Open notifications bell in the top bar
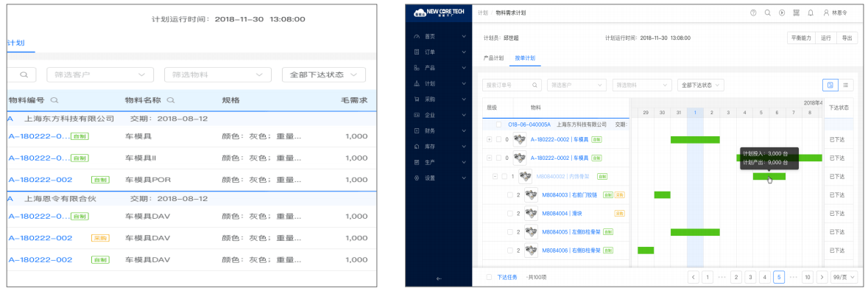This screenshot has height=291, width=868. point(811,13)
